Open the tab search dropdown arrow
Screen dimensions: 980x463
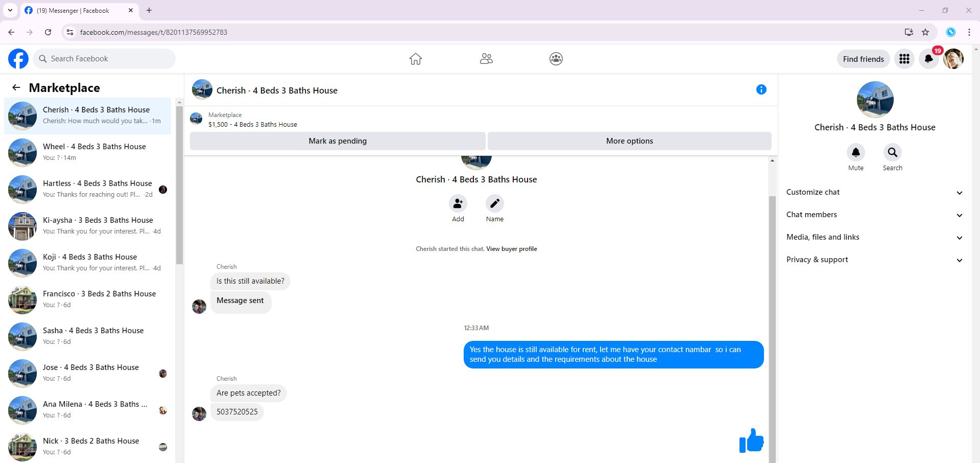point(10,10)
